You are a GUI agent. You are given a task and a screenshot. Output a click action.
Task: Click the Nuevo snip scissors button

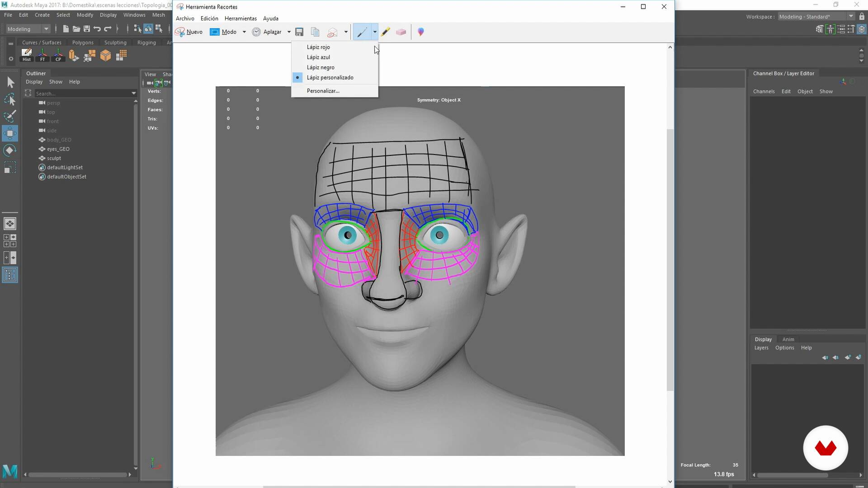tap(189, 32)
